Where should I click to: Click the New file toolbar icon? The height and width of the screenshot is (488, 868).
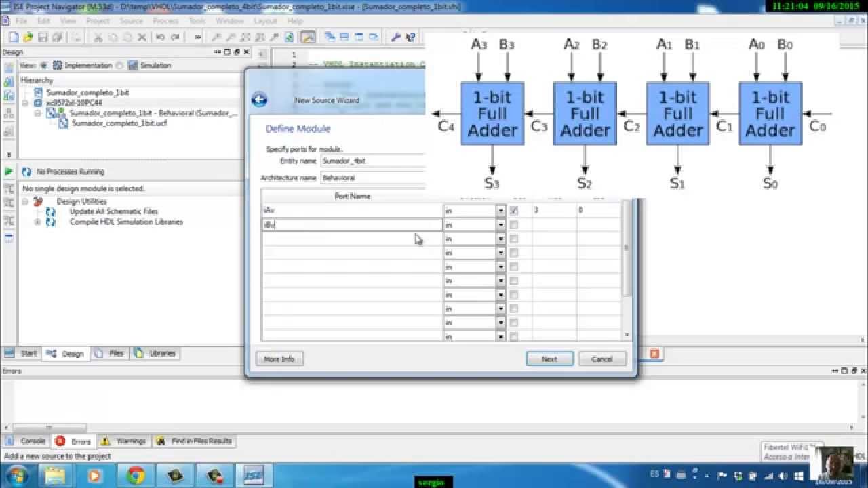click(x=14, y=37)
